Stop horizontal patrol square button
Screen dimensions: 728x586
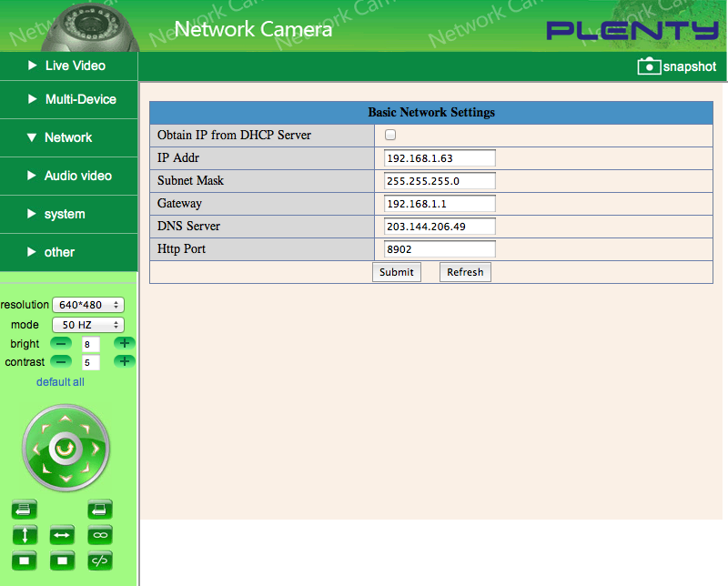(x=62, y=561)
